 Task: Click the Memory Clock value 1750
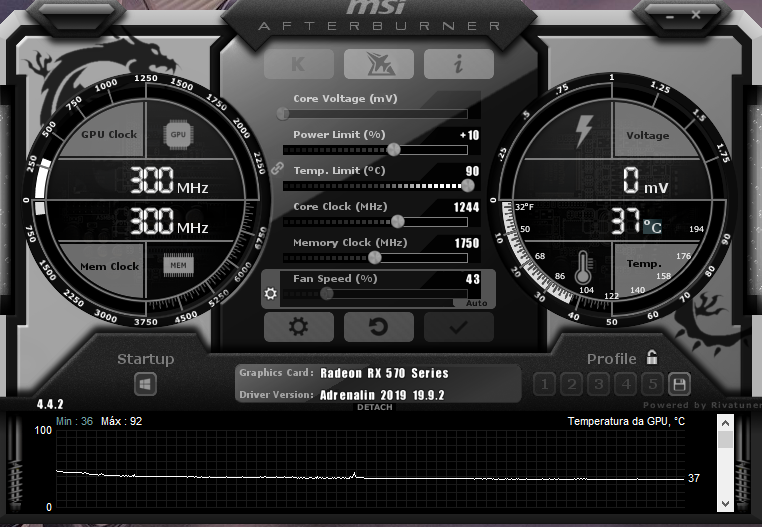point(467,243)
